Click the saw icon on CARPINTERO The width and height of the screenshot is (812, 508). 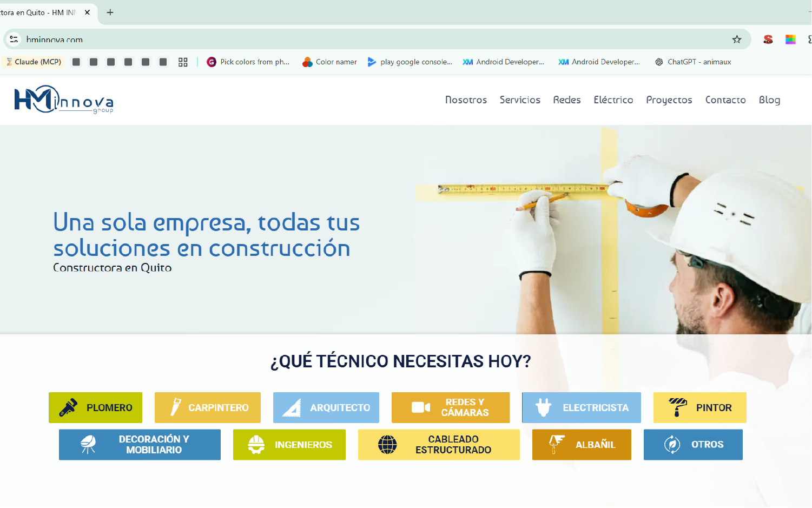[x=175, y=407]
